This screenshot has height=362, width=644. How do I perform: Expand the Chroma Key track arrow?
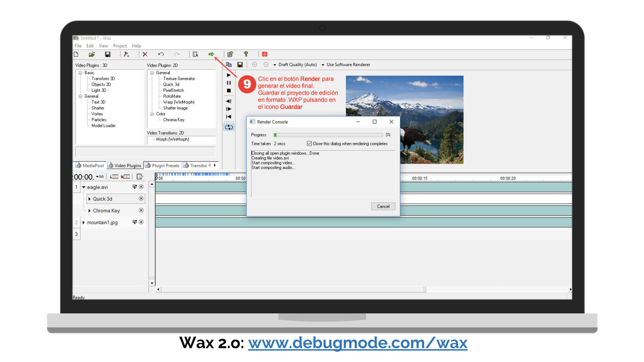90,211
